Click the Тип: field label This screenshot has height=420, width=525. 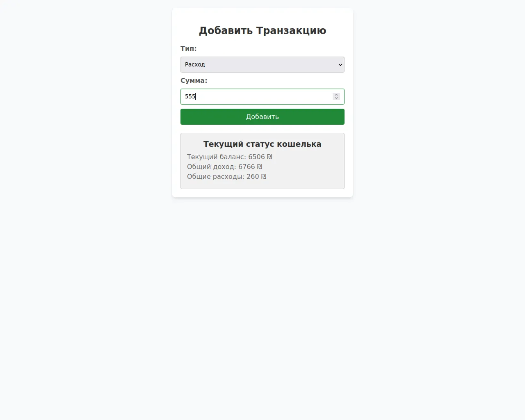189,48
